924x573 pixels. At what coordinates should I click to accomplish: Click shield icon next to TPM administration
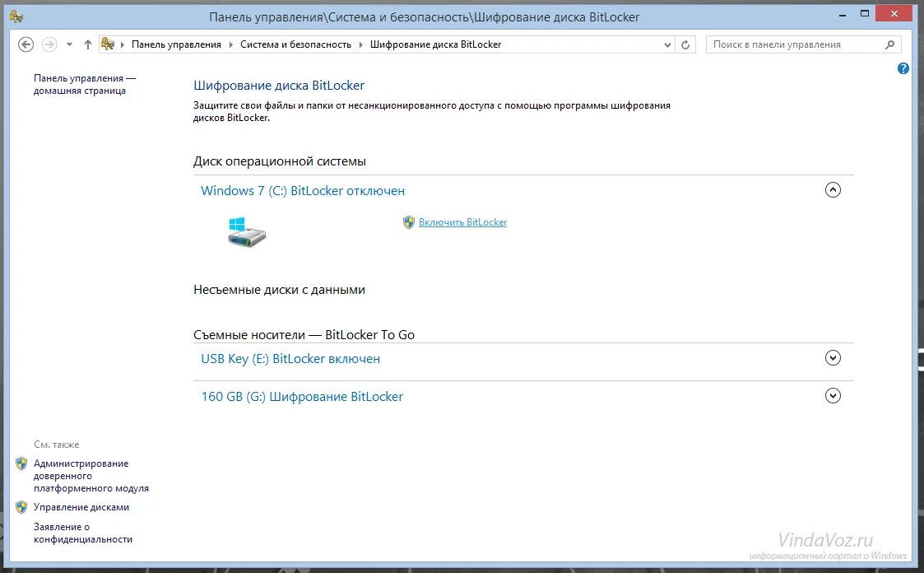click(21, 464)
